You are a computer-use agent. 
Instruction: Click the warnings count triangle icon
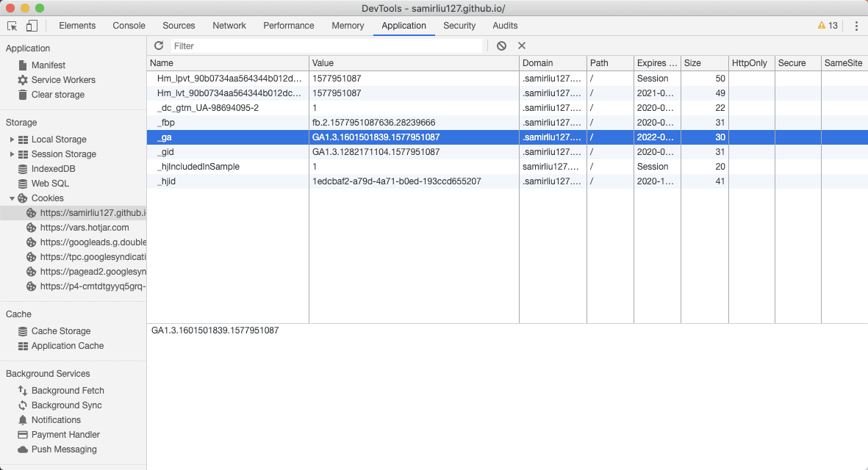pyautogui.click(x=822, y=26)
